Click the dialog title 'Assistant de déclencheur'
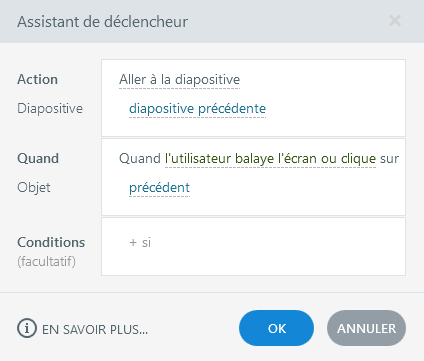The width and height of the screenshot is (424, 361). point(103,22)
